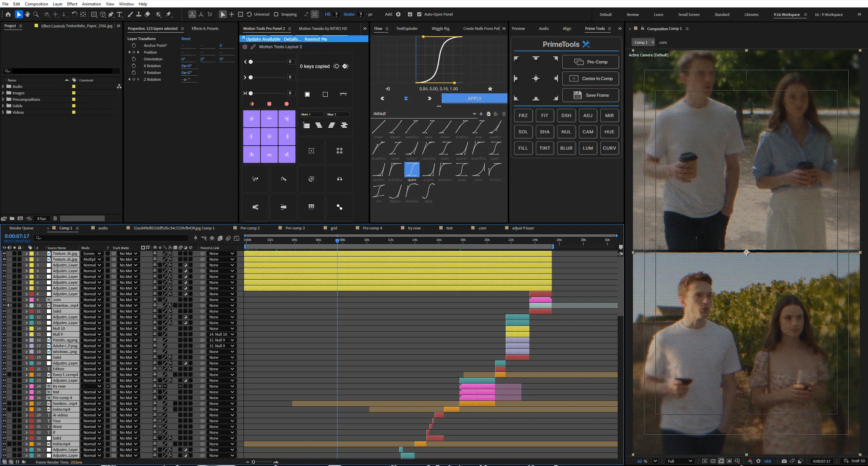Open track matte dropdown for layer 10
The height and width of the screenshot is (466, 868).
(x=128, y=305)
